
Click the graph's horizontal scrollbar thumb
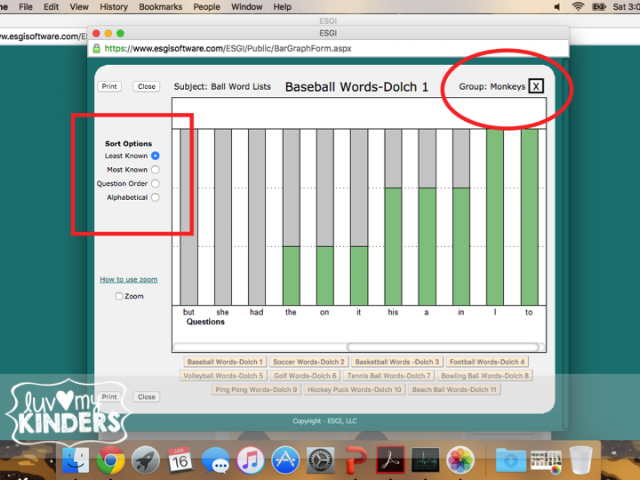tap(443, 347)
